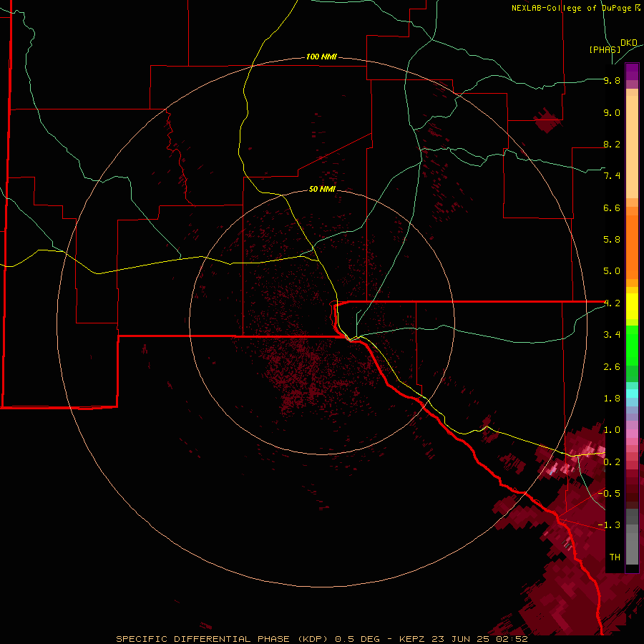Screen dimensions: 644x644
Task: Click the 7.4 value on the color scale
Action: coord(612,176)
